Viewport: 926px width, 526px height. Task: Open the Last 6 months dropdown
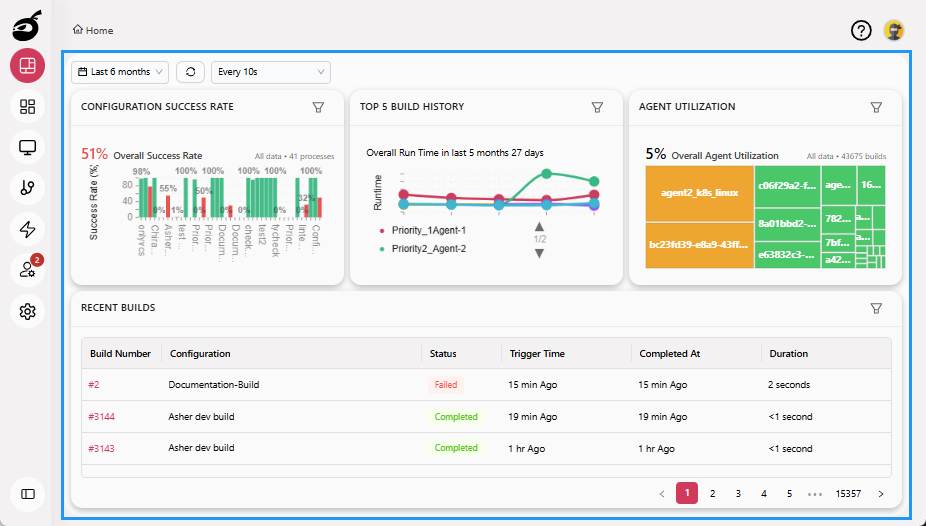coord(120,72)
